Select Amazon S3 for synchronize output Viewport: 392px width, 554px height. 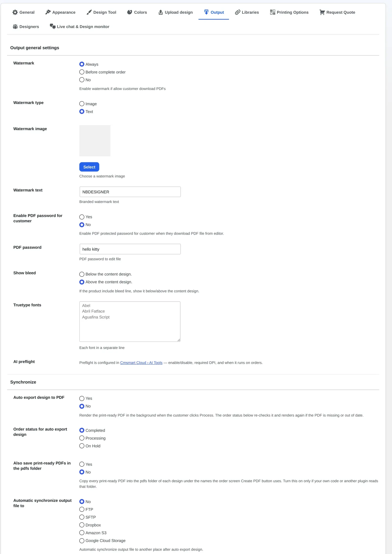pos(82,533)
